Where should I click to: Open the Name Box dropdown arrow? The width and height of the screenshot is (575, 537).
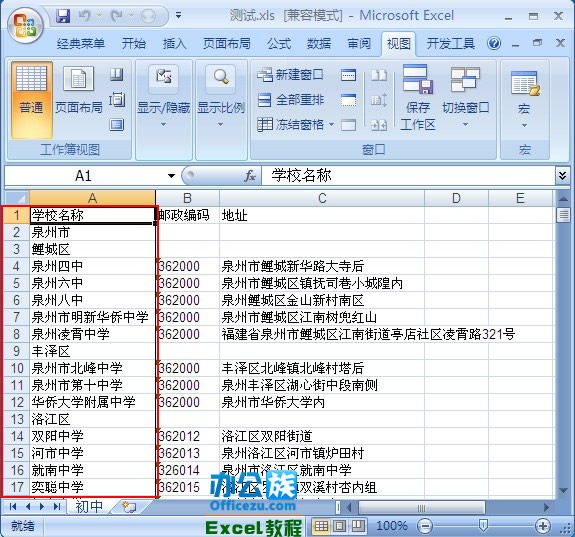tap(171, 176)
